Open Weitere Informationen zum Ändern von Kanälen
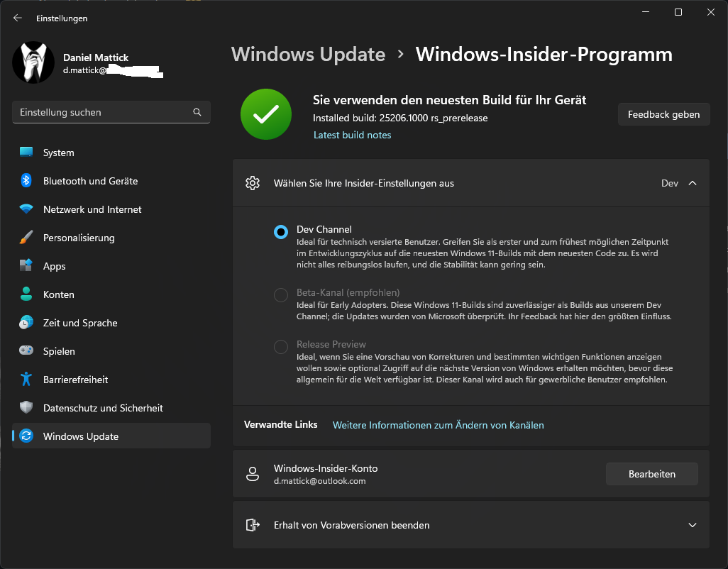Viewport: 728px width, 569px height. tap(439, 425)
